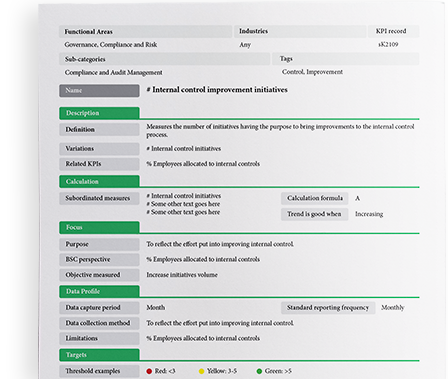
Task: Click the Purpose label
Action: click(x=99, y=244)
